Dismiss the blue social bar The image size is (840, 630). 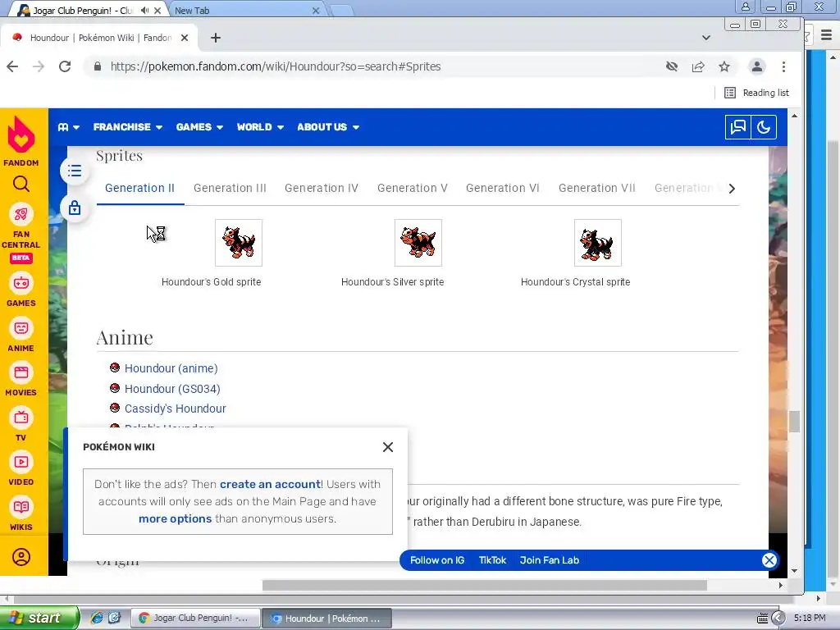[x=769, y=560]
